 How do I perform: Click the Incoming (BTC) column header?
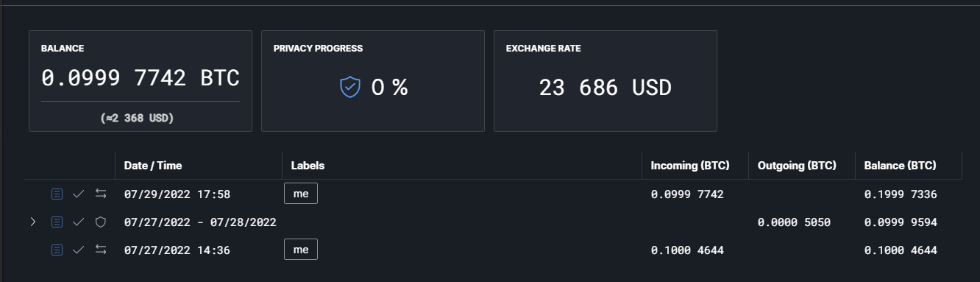pyautogui.click(x=690, y=166)
